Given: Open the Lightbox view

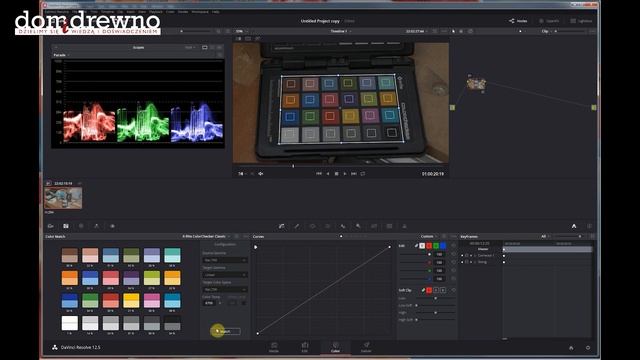Looking at the screenshot, I should coord(581,21).
